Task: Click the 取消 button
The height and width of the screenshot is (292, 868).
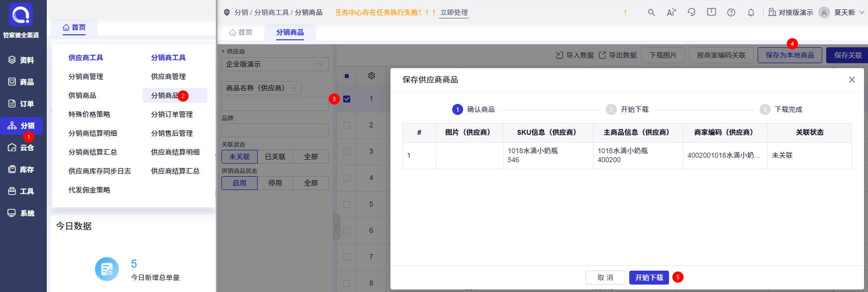Action: (x=605, y=278)
